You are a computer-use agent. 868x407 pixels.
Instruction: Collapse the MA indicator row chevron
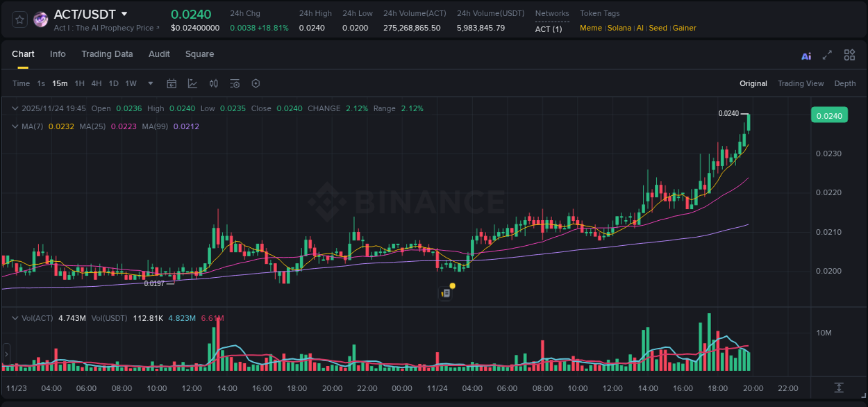(15, 127)
